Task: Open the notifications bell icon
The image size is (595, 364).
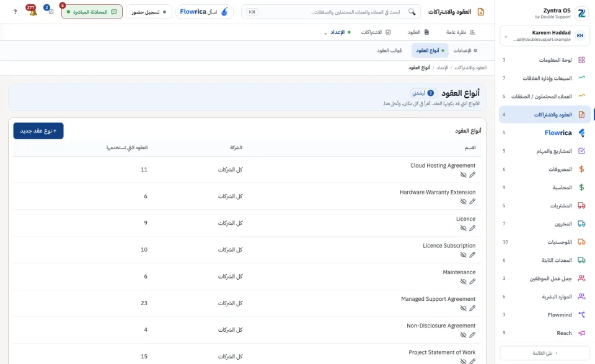Action: tap(33, 11)
